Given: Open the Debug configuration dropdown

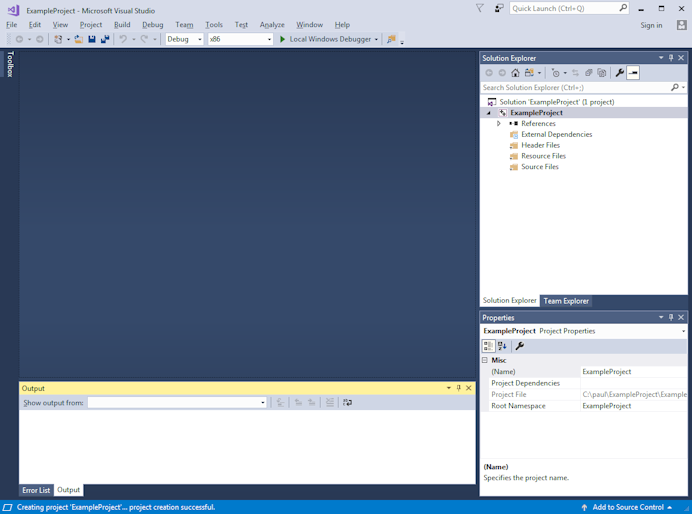Looking at the screenshot, I should point(199,39).
